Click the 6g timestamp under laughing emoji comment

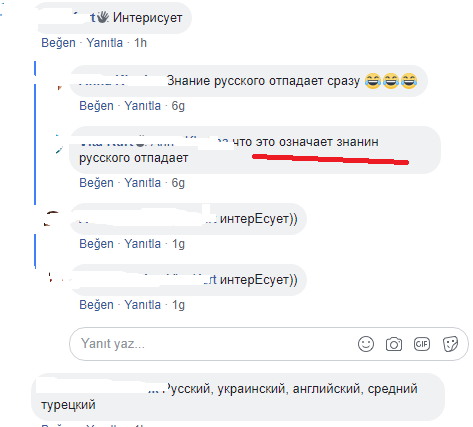(178, 106)
